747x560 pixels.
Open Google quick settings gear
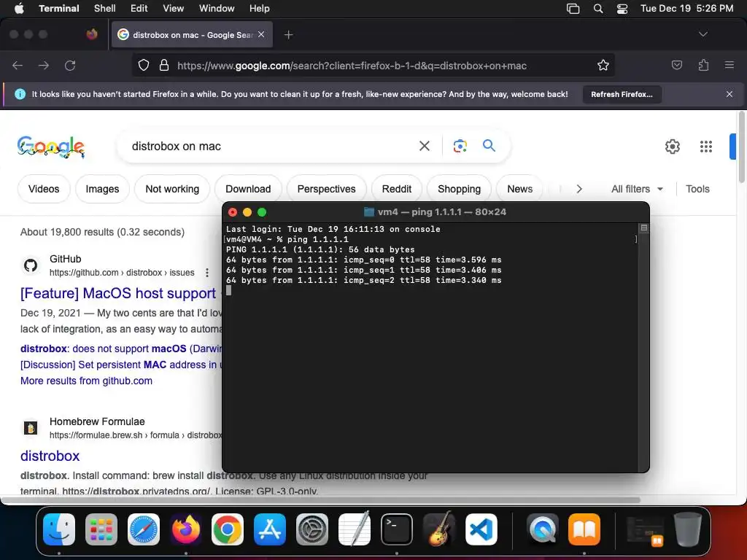pos(672,146)
